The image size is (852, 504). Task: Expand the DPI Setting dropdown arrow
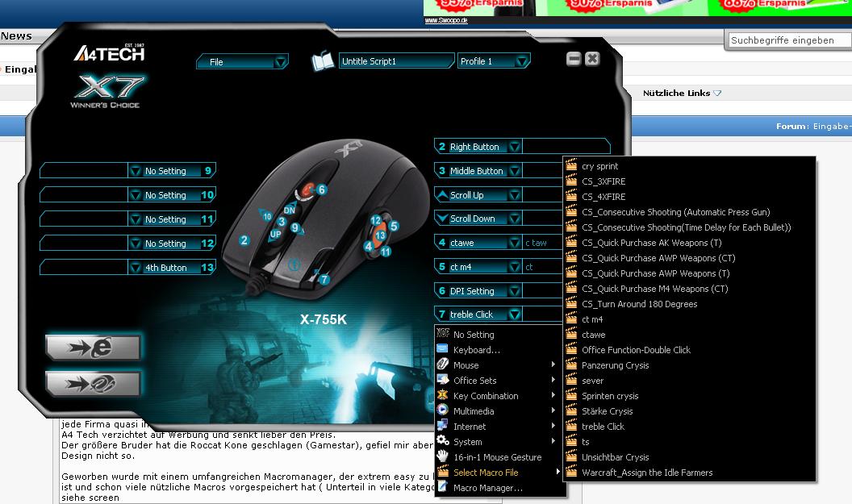tap(515, 291)
